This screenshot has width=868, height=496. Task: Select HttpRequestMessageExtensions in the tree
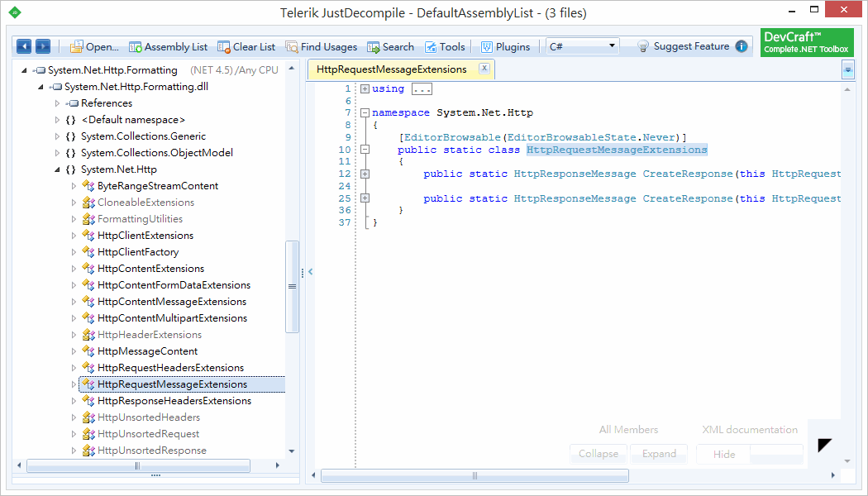click(182, 384)
